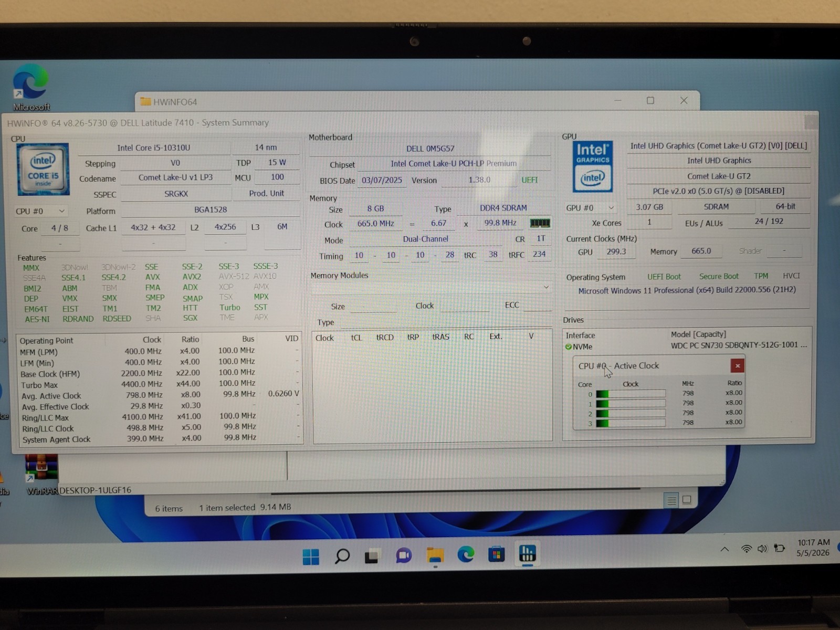
Task: Open volume tray icon
Action: point(762,549)
